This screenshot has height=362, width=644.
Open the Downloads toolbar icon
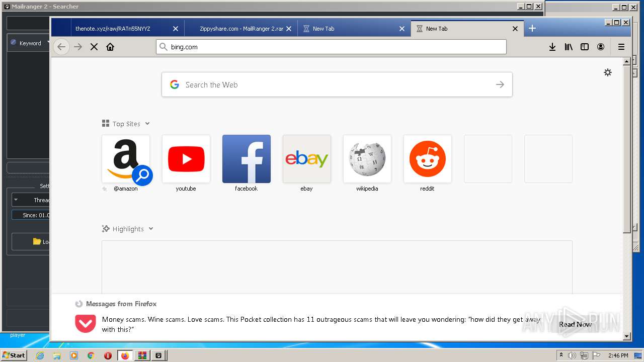(552, 47)
